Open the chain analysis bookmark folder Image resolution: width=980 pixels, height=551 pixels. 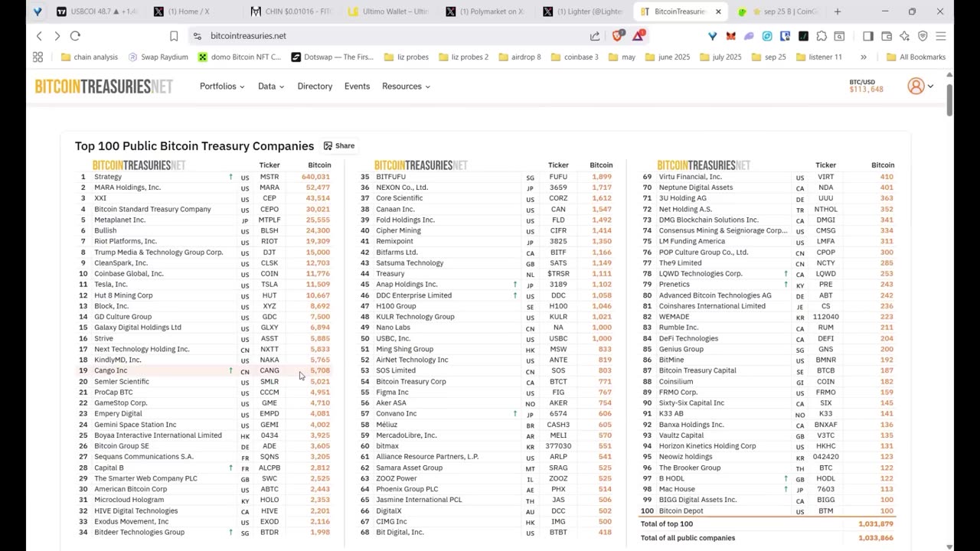[x=89, y=57]
